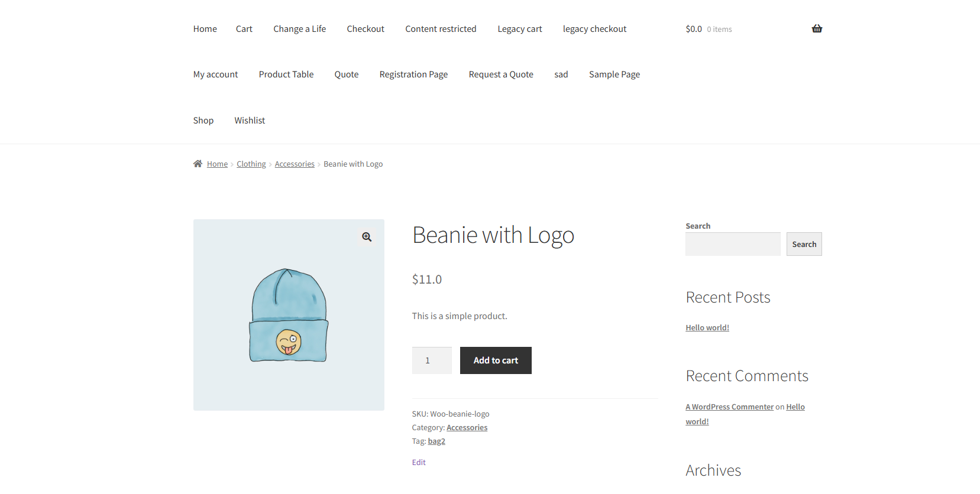Click the Clothing breadcrumb link
The width and height of the screenshot is (980, 494).
251,164
